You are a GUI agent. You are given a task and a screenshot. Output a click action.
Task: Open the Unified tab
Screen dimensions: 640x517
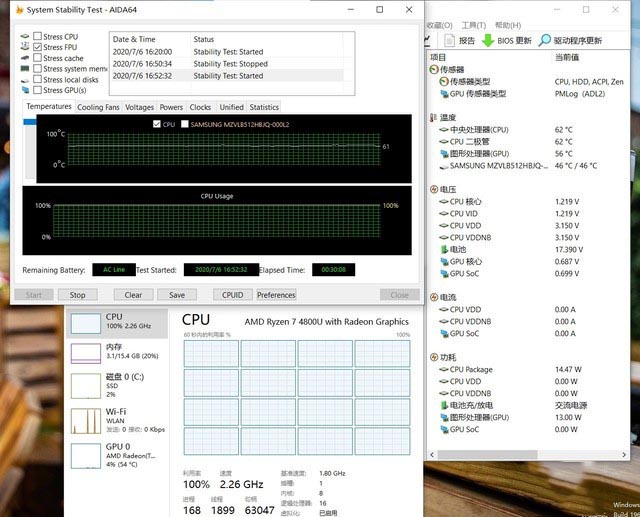(231, 107)
